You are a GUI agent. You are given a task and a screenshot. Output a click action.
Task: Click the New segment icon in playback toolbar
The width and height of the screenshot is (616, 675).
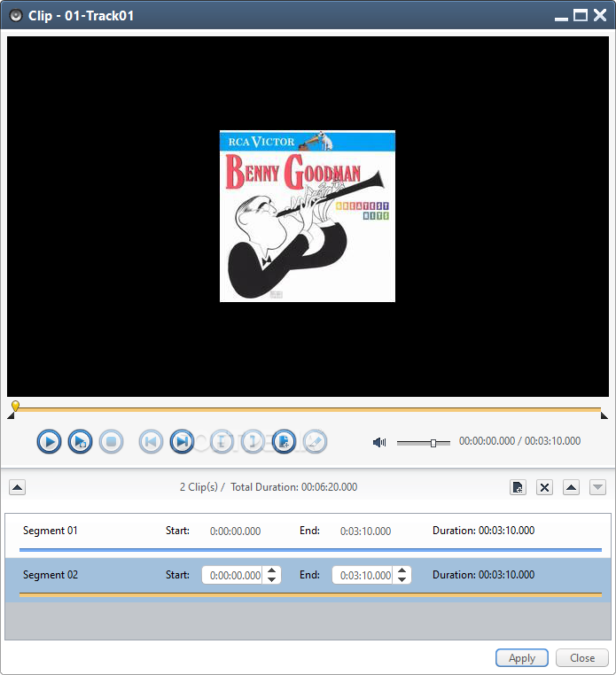point(284,442)
